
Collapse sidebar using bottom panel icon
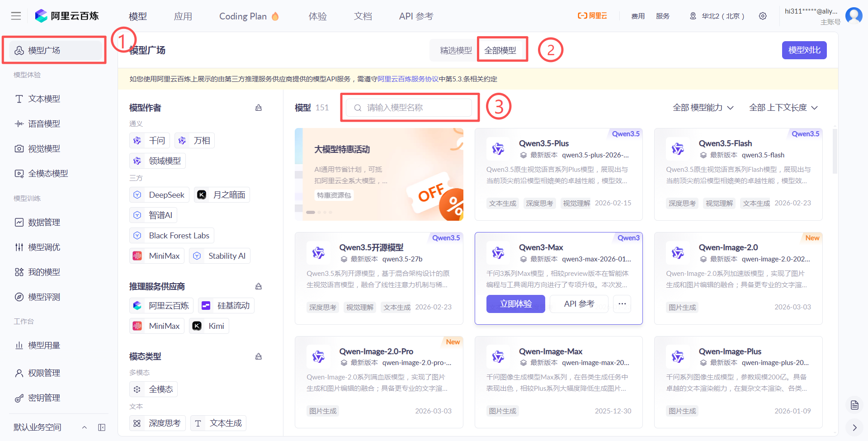coord(102,427)
